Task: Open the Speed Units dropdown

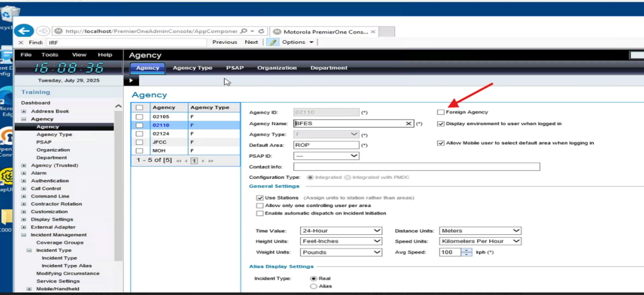Action: click(480, 241)
